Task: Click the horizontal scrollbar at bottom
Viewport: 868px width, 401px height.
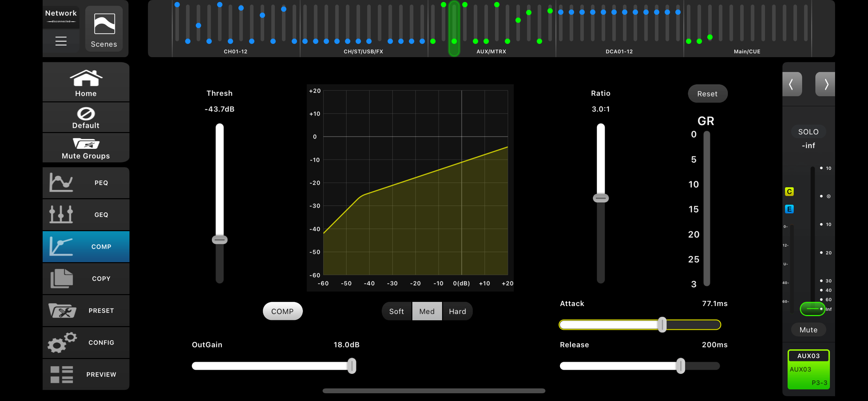Action: coord(434,391)
